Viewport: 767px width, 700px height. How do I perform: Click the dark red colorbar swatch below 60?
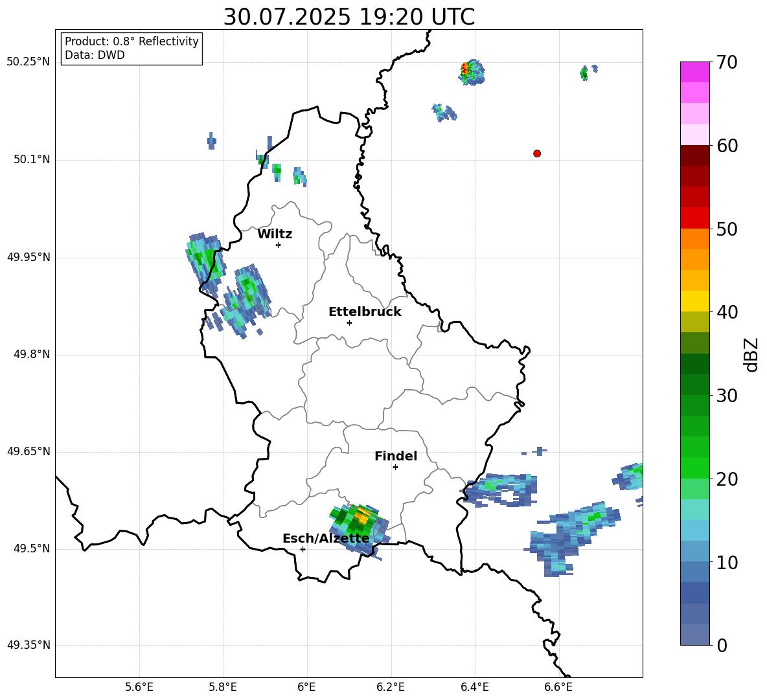[x=695, y=155]
